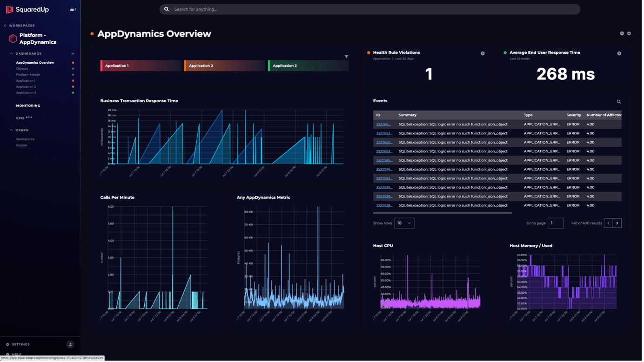
Task: Collapse the sidebar using the hamburger icon
Action: [x=73, y=8]
